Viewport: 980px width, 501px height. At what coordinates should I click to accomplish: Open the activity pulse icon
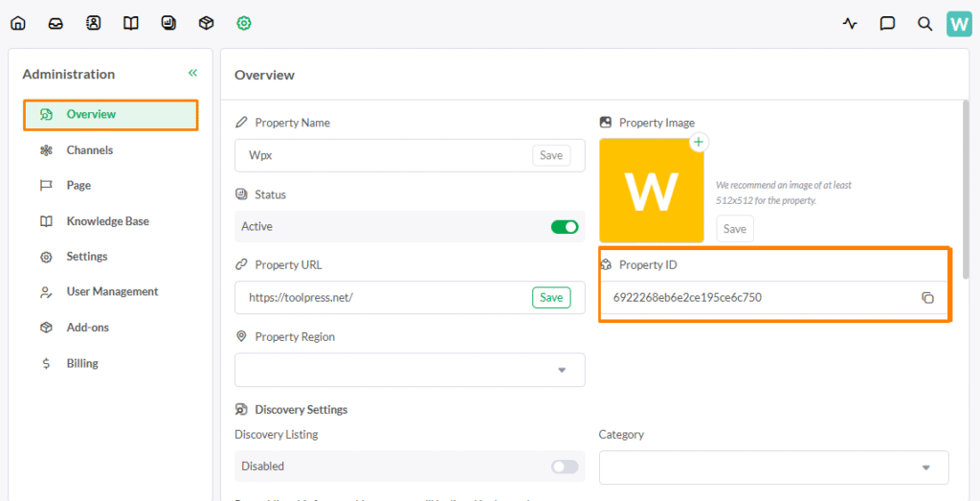coord(850,24)
